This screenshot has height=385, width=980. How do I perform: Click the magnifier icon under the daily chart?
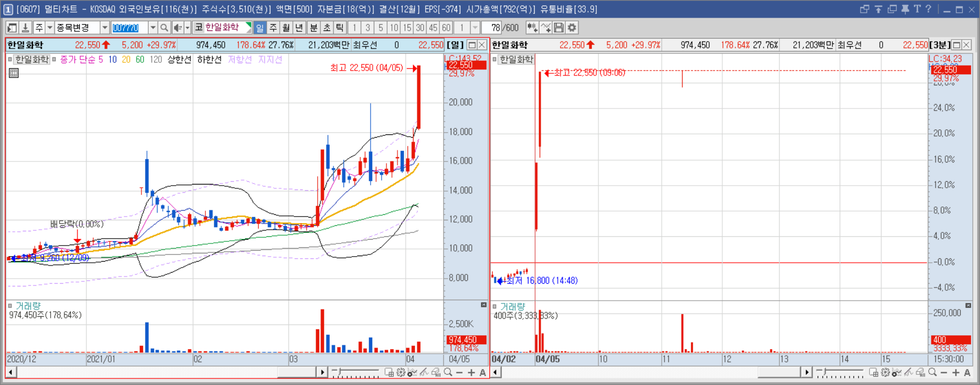pyautogui.click(x=448, y=373)
